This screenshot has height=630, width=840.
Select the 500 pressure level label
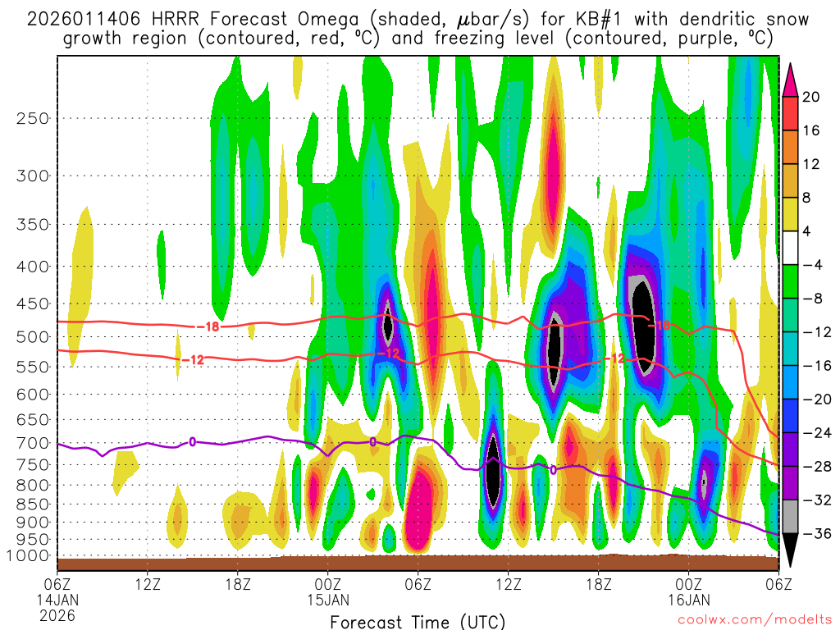[33, 337]
